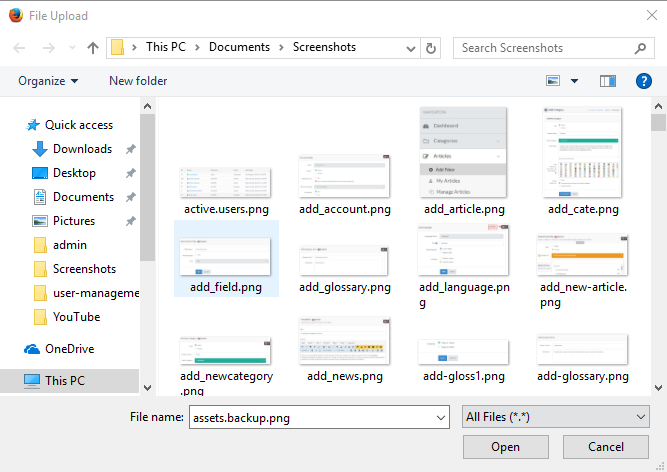
Task: Click New folder in the toolbar
Action: point(138,81)
